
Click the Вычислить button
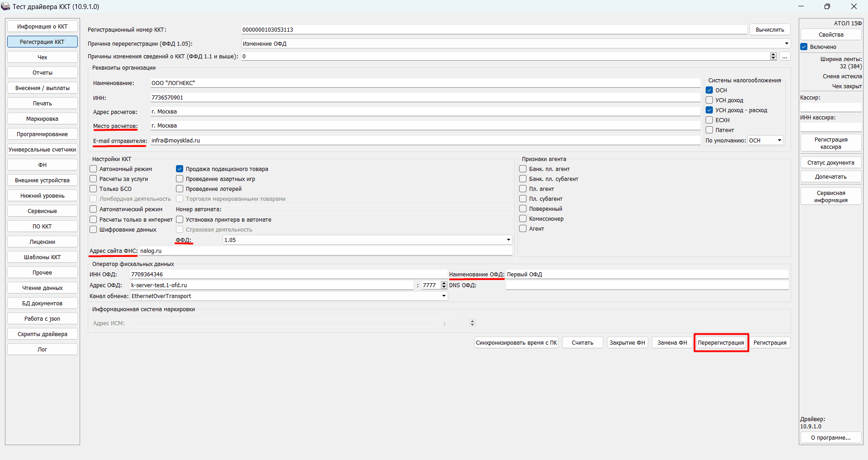[770, 30]
